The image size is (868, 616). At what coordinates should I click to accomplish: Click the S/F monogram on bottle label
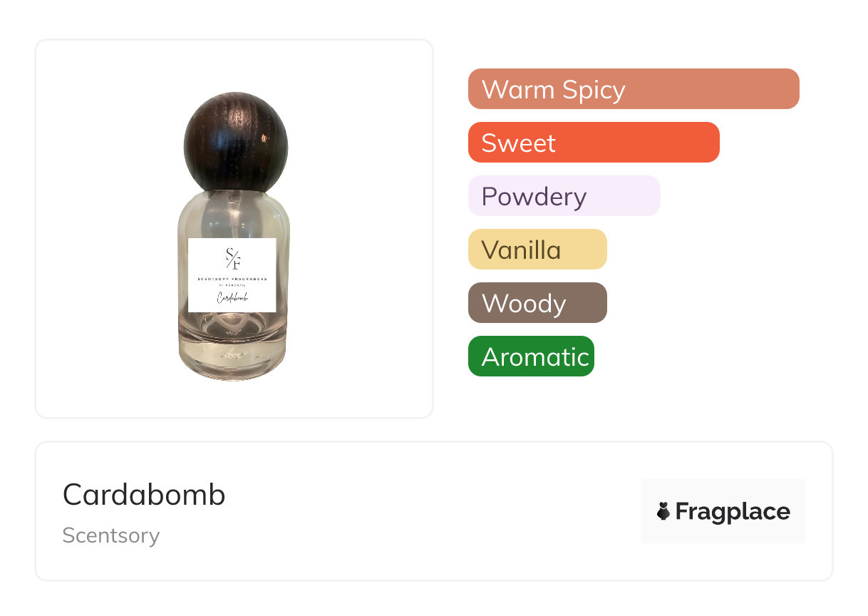point(232,258)
